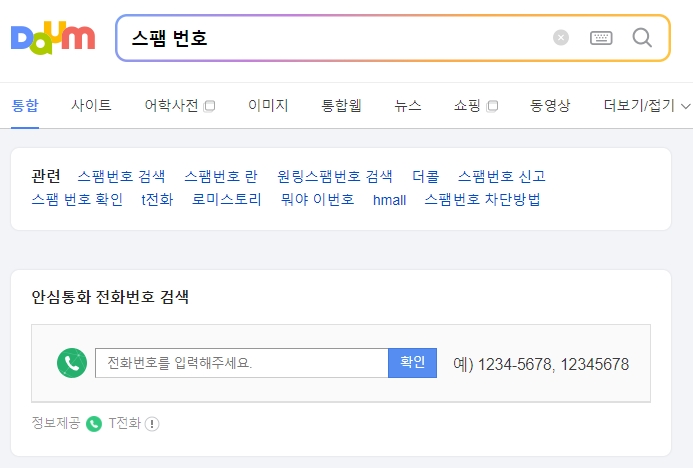This screenshot has width=693, height=468.
Task: Click the 안심통화 전화번호 검색 heading
Action: click(110, 297)
